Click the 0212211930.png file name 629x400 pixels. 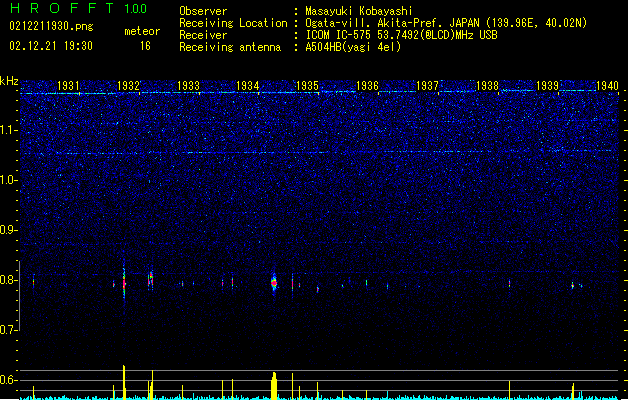coord(51,26)
